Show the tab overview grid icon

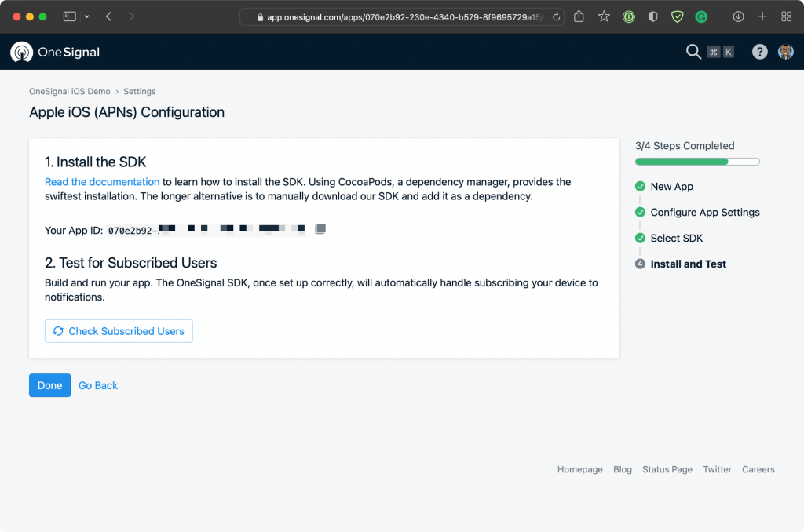coord(786,17)
